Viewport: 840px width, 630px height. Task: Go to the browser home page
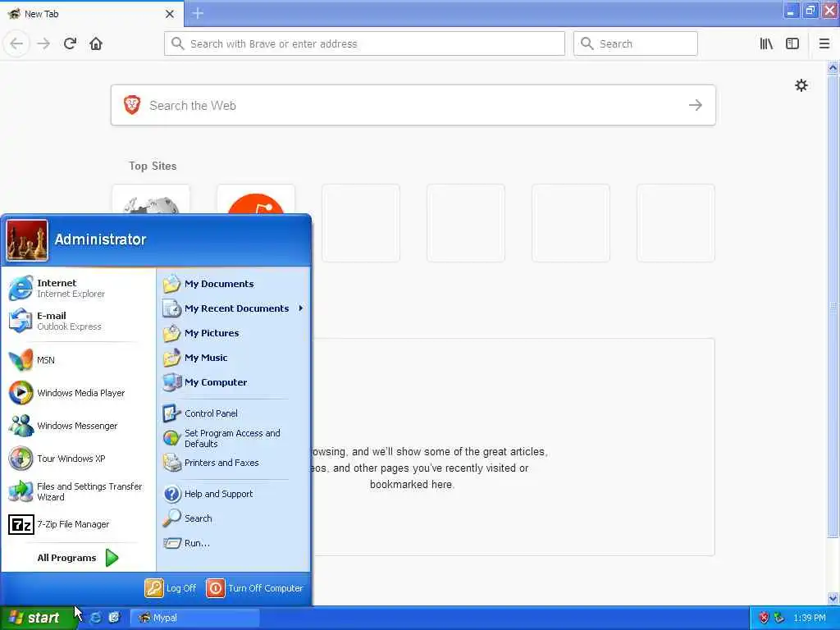pos(96,43)
